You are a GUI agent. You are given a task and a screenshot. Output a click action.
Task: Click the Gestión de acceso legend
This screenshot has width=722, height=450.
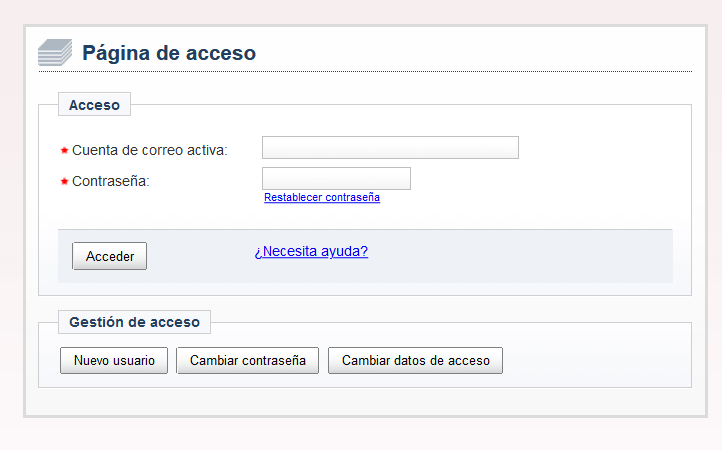click(134, 322)
